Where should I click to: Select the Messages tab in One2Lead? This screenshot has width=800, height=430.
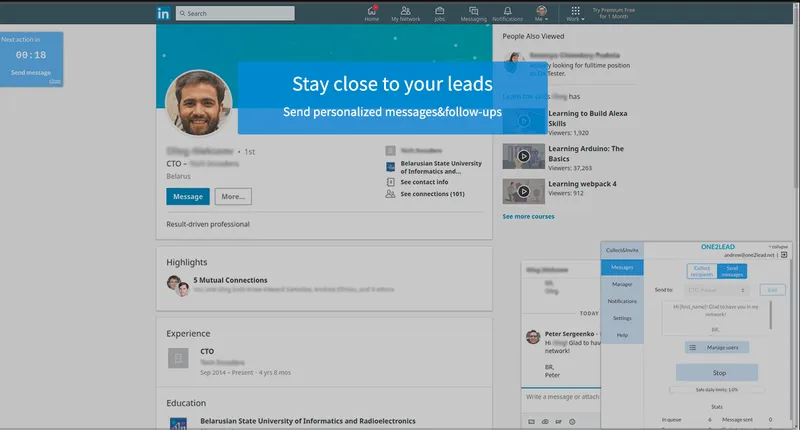coord(622,267)
